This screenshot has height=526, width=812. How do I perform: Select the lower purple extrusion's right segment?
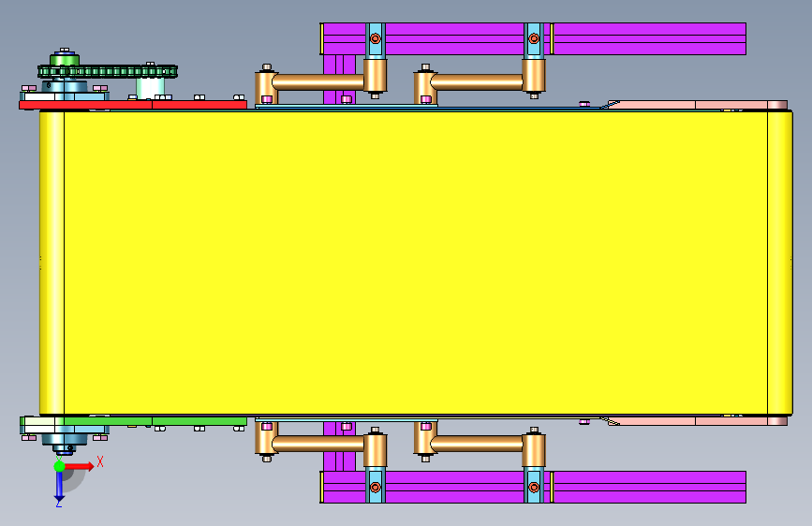649,487
